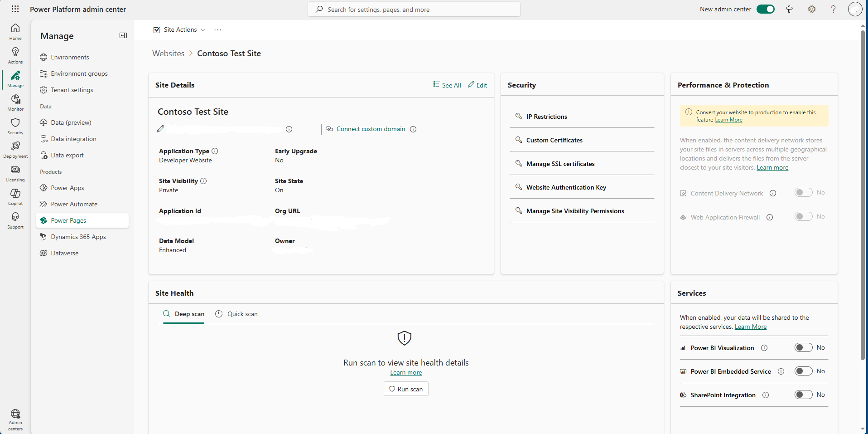Open Data (preview) menu item
This screenshot has width=868, height=434.
pos(82,122)
